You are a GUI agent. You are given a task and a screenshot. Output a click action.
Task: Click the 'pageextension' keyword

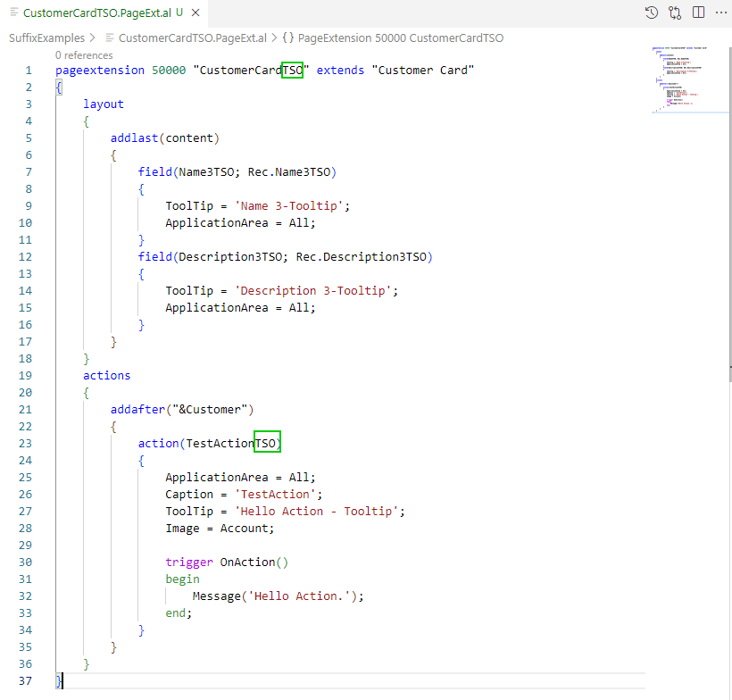point(100,71)
